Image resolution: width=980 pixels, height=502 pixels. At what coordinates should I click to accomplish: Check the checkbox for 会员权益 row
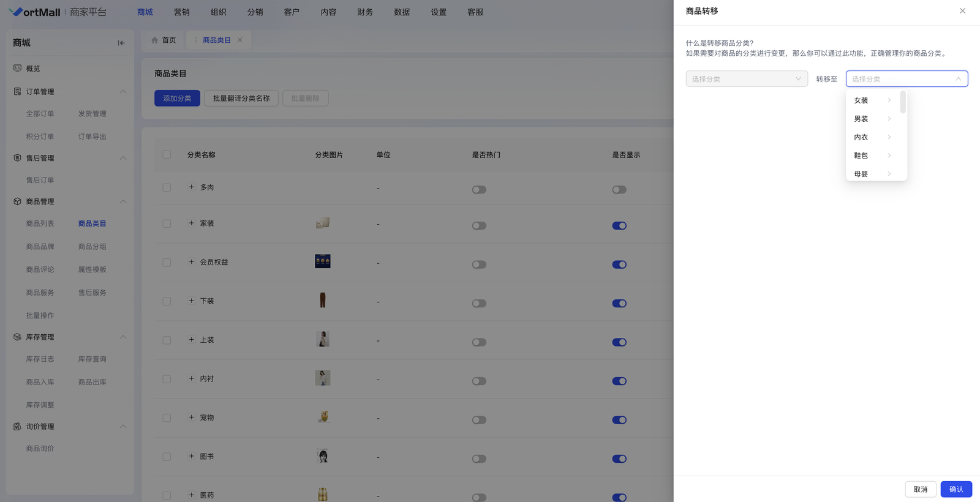point(167,262)
